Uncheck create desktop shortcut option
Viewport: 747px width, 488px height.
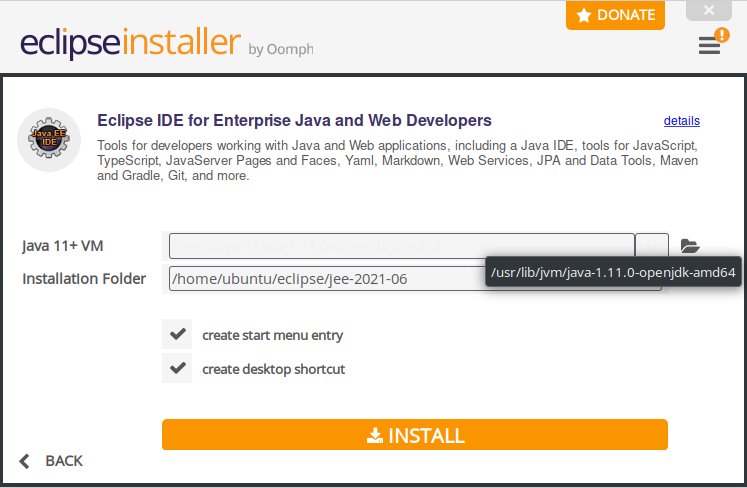point(178,368)
